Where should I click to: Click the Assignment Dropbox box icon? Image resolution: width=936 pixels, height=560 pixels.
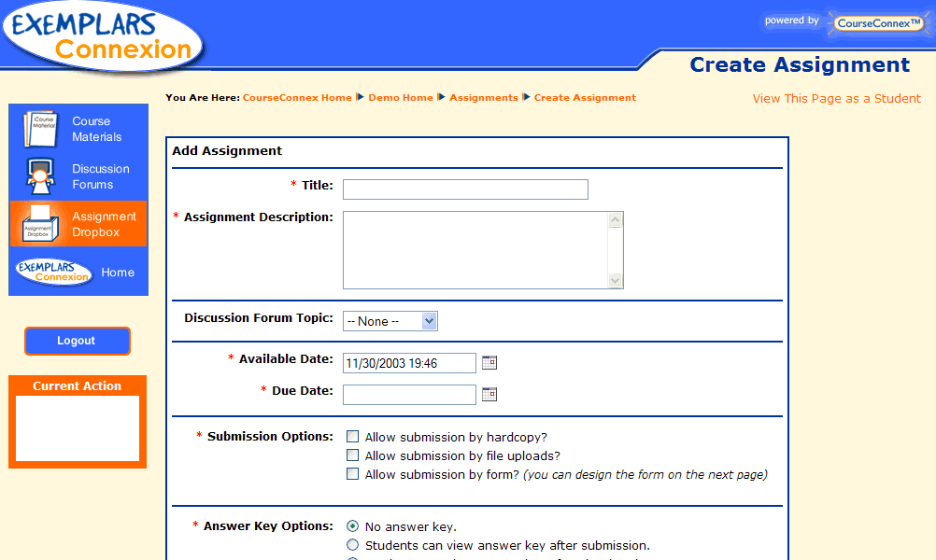(x=40, y=224)
